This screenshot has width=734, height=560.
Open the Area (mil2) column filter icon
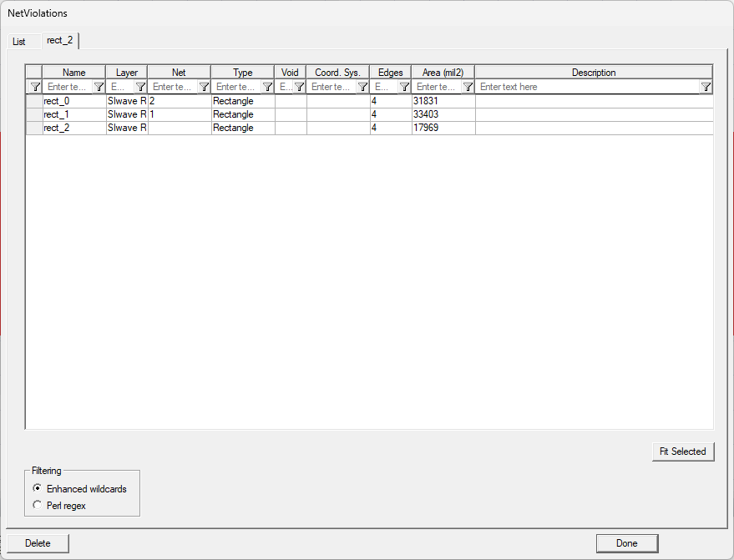(468, 87)
